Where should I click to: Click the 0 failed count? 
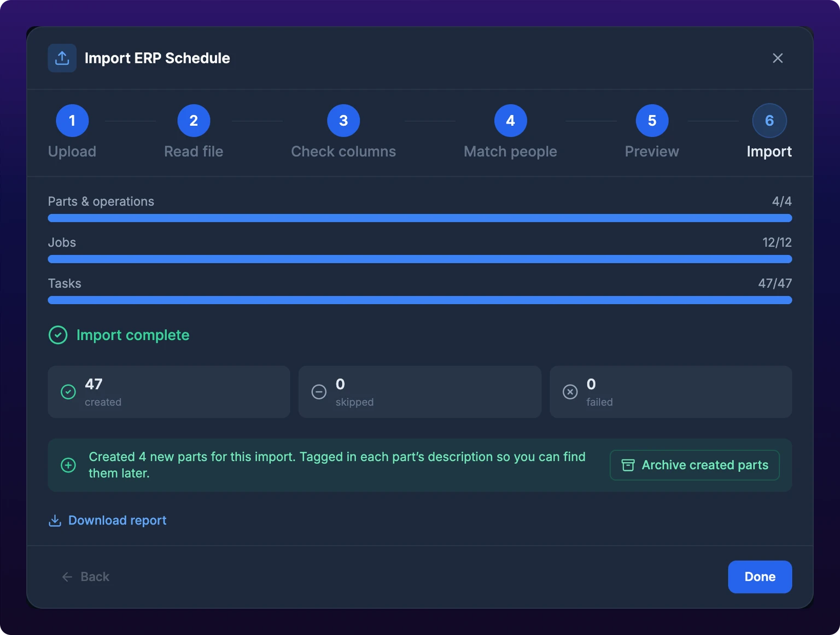click(x=591, y=384)
